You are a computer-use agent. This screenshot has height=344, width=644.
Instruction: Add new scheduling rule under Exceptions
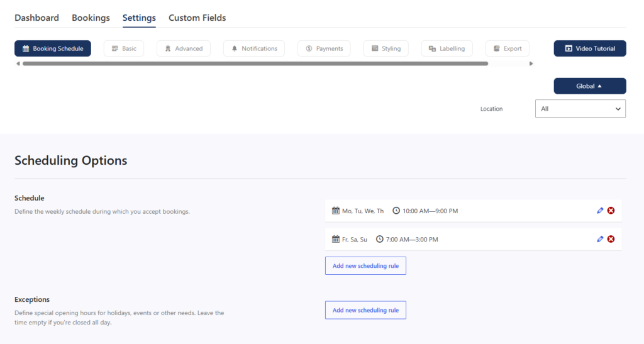click(x=365, y=310)
